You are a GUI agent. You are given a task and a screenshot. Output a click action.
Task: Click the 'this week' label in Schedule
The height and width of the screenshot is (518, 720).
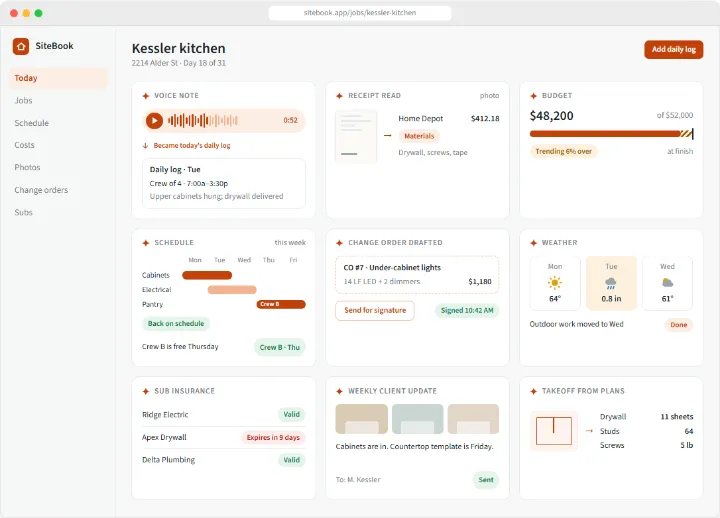[290, 242]
